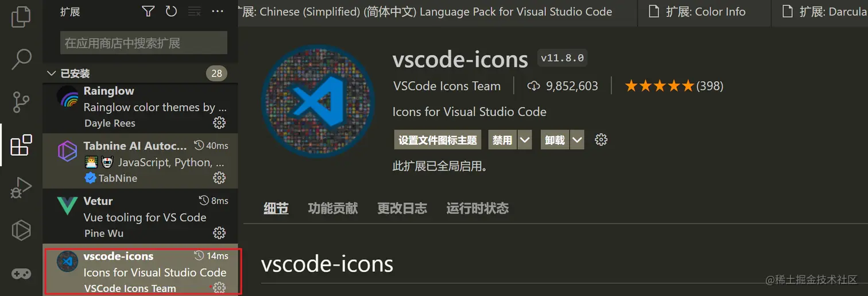The height and width of the screenshot is (296, 868).
Task: Clear extensions search results icon
Action: pyautogui.click(x=195, y=11)
